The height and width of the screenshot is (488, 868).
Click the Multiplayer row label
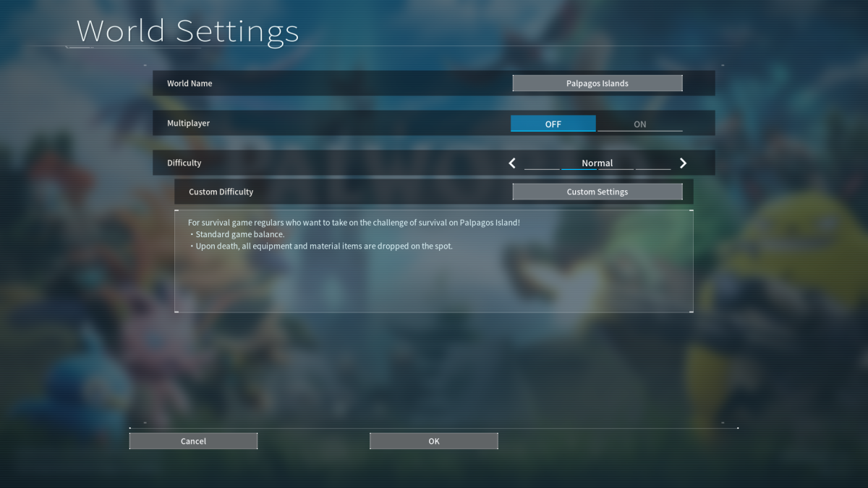(188, 124)
